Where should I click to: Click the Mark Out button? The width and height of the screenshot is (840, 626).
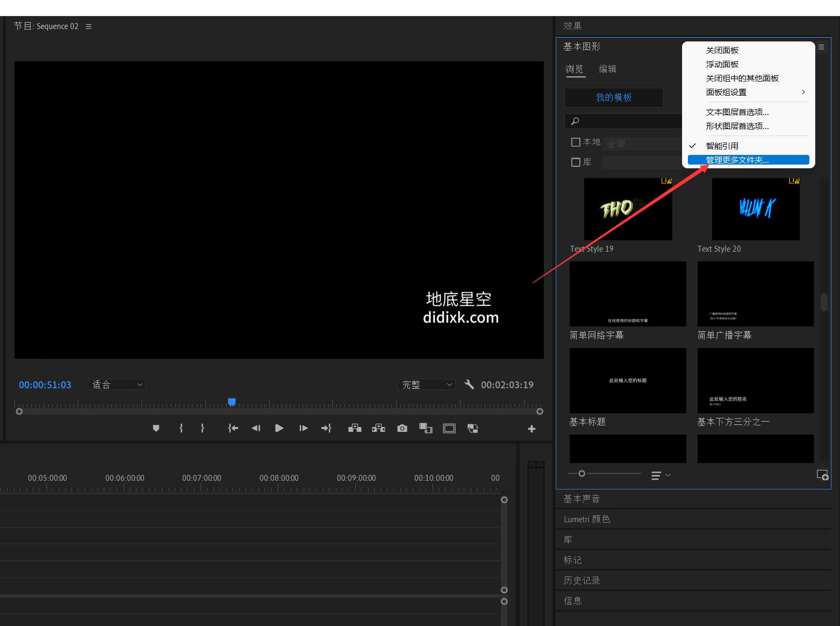tap(203, 429)
